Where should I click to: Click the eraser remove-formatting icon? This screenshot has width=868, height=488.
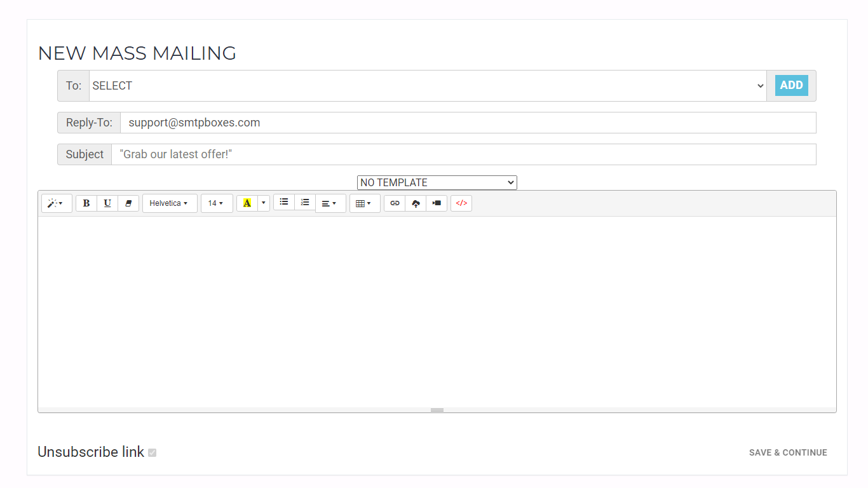pyautogui.click(x=128, y=203)
